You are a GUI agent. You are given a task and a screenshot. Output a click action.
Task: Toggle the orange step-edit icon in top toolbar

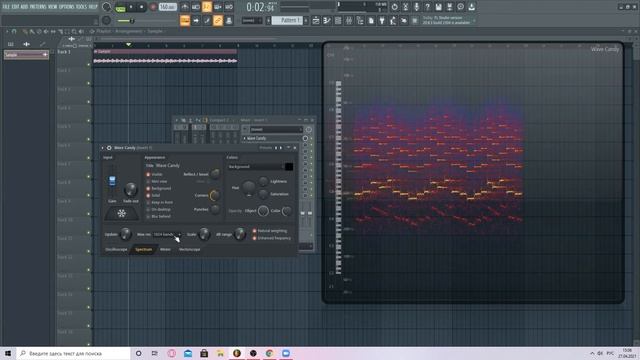coord(207,7)
